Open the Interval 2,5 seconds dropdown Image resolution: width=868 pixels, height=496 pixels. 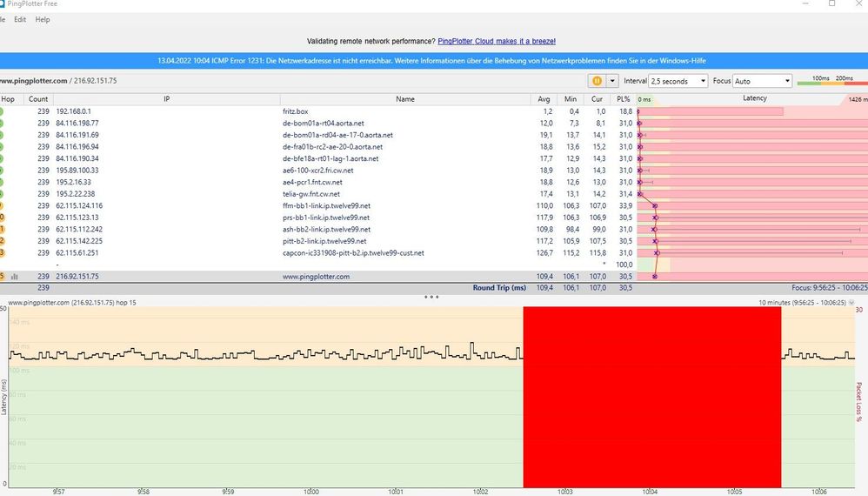pos(678,81)
